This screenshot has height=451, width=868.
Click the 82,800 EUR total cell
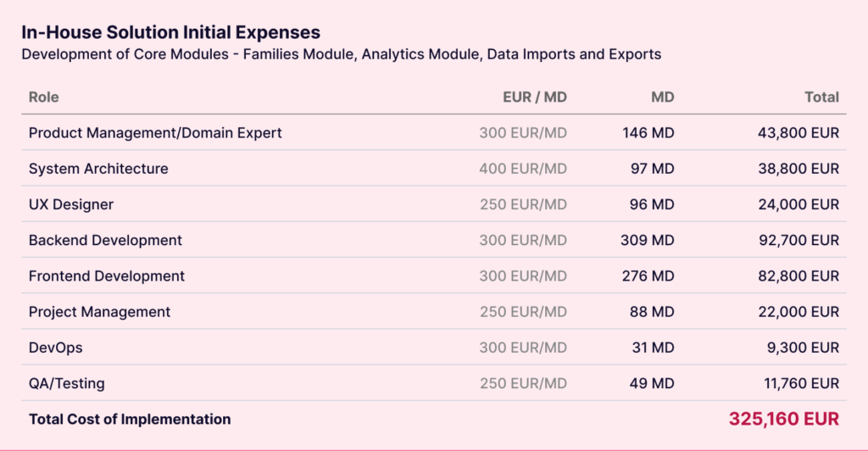tap(798, 276)
